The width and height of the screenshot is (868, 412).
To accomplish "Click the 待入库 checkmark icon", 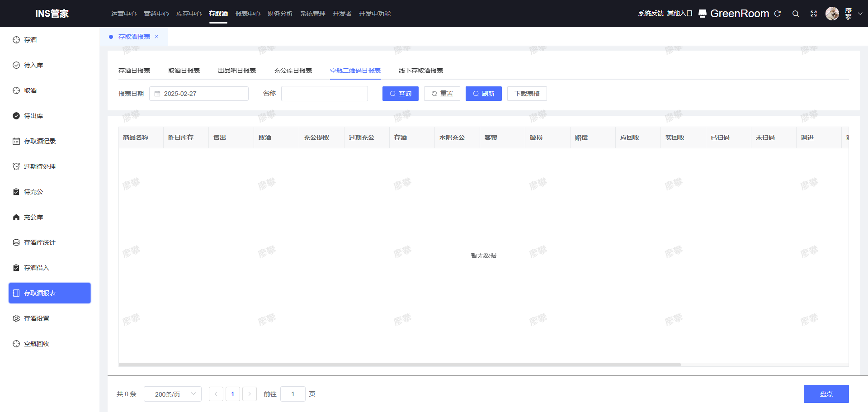I will coord(16,65).
